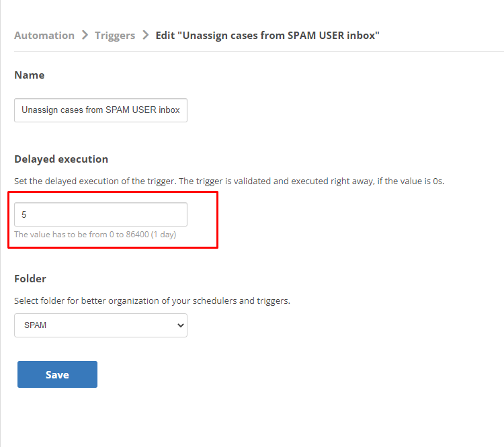The height and width of the screenshot is (447, 504).
Task: Click the Delayed execution section heading
Action: coord(61,159)
